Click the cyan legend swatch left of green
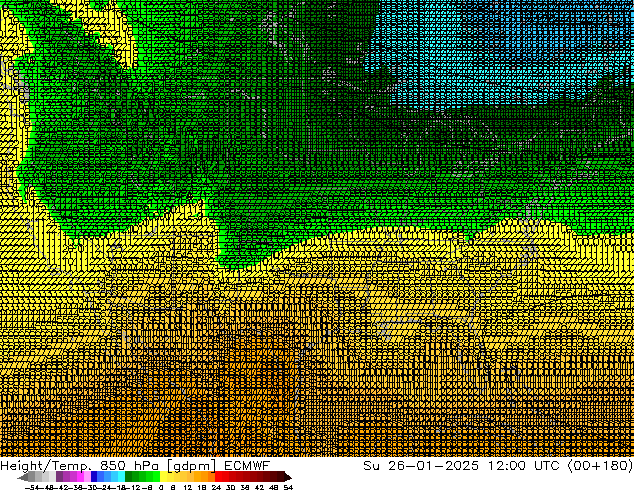The image size is (634, 490). 121,477
